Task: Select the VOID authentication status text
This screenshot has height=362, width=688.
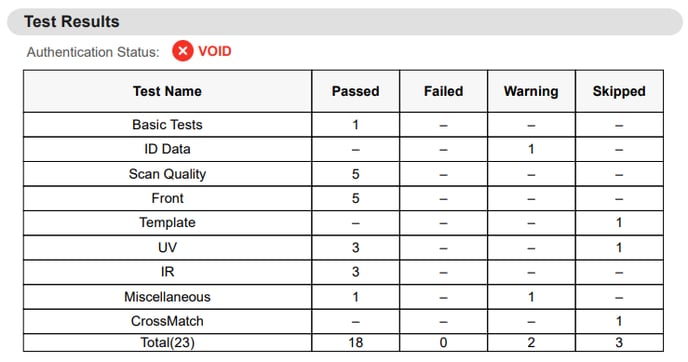Action: 215,51
